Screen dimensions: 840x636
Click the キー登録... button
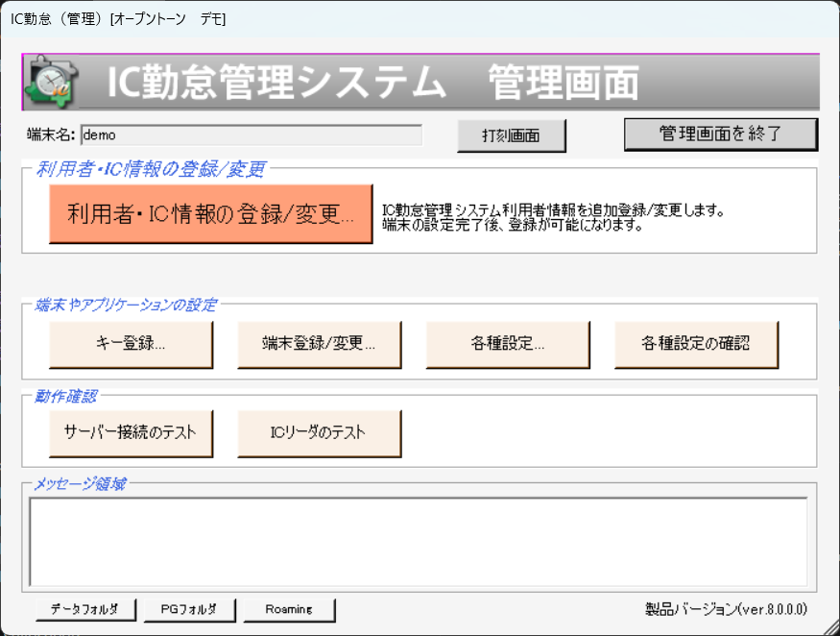[x=131, y=344]
